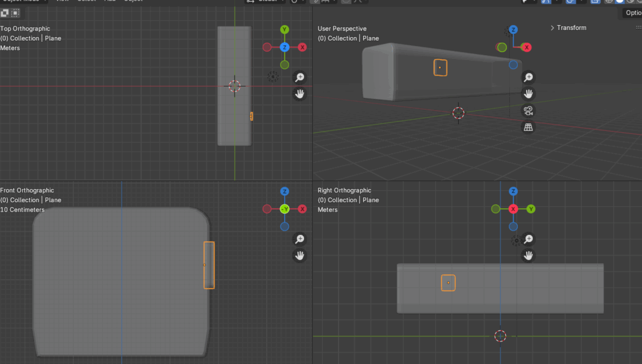Click blue Z axis on Front Orthographic gizmo
642x364 pixels.
[x=285, y=191]
